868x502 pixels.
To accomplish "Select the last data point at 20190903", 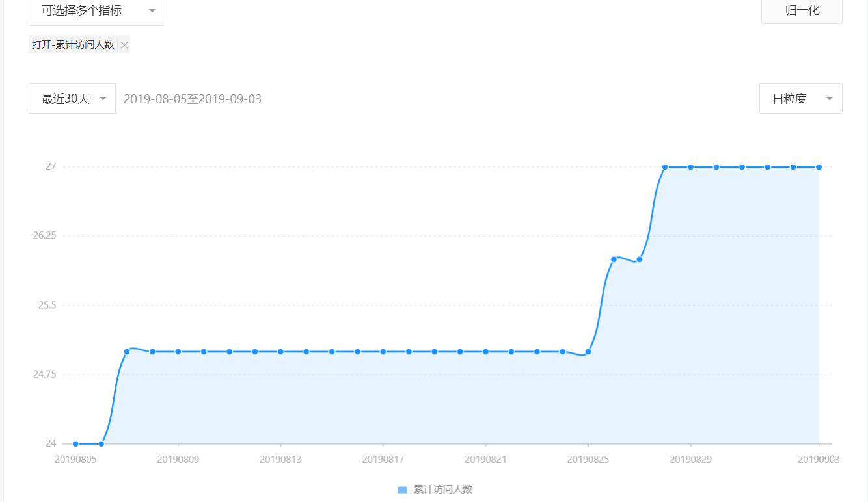I will coord(819,167).
